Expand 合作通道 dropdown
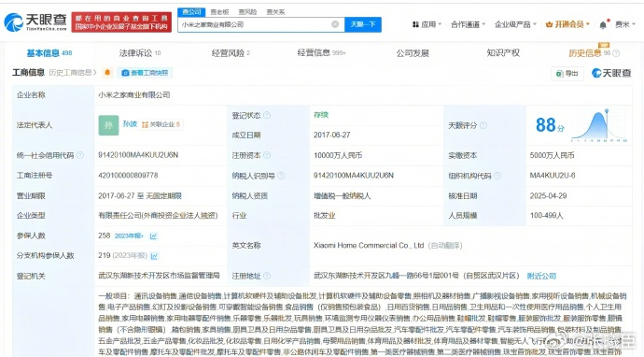 click(x=469, y=24)
